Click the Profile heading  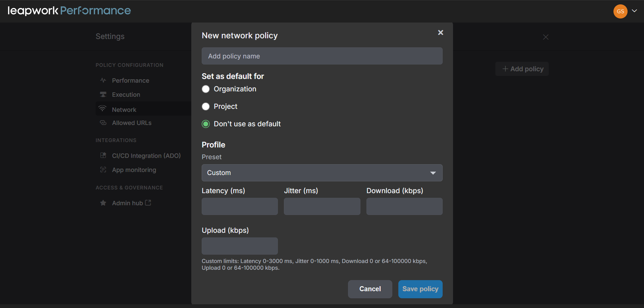213,145
